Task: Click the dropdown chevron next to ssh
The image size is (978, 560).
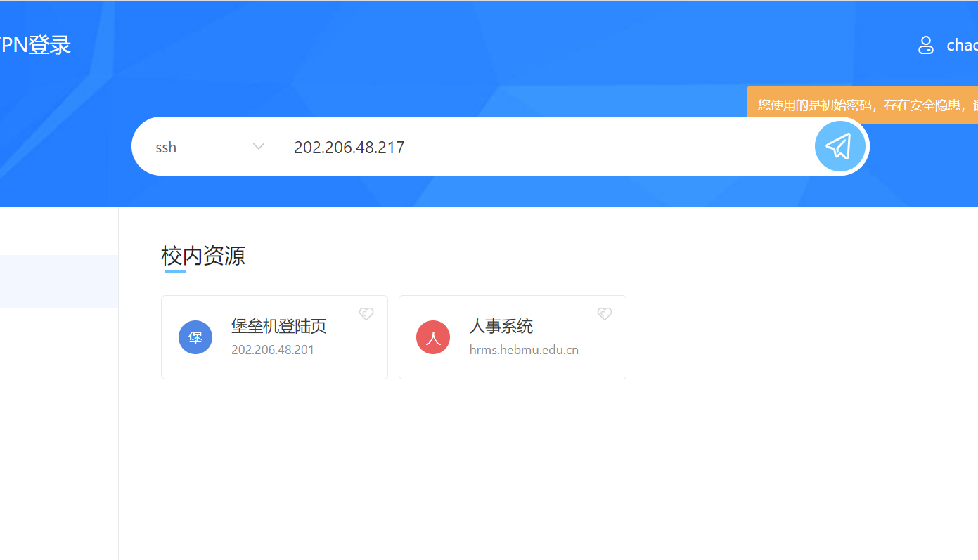Action: click(x=258, y=146)
